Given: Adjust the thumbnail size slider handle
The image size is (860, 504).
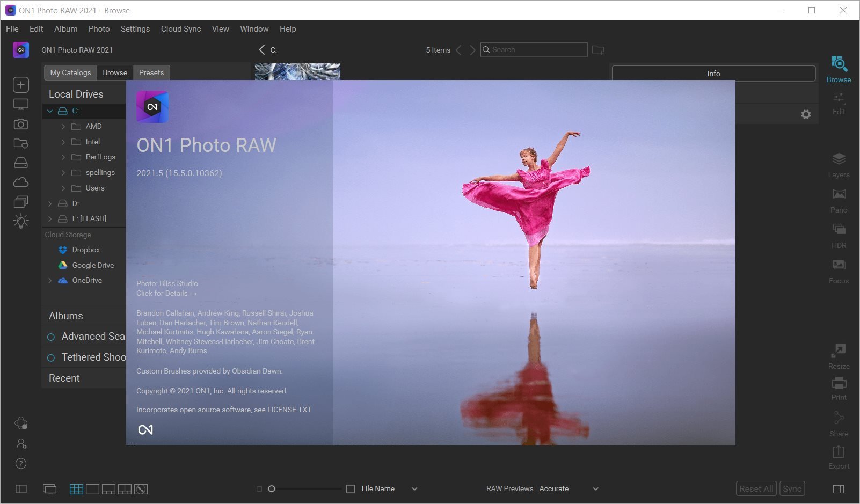Looking at the screenshot, I should pos(272,489).
